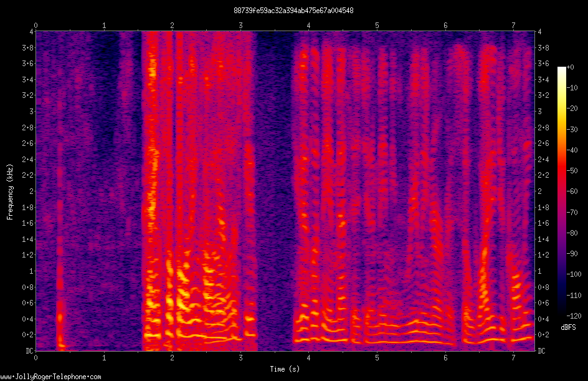Screen dimensions: 588x381
Task: Click the "-120" colorbar tick label
Action: (x=574, y=316)
